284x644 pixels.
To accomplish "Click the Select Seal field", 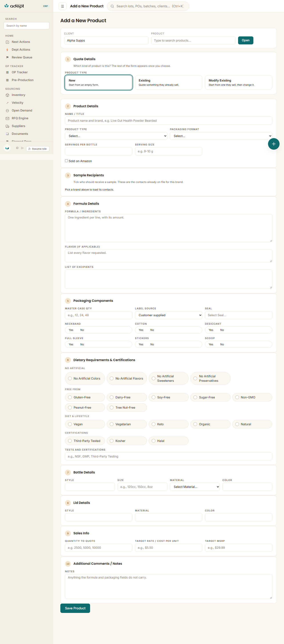I will click(x=238, y=315).
